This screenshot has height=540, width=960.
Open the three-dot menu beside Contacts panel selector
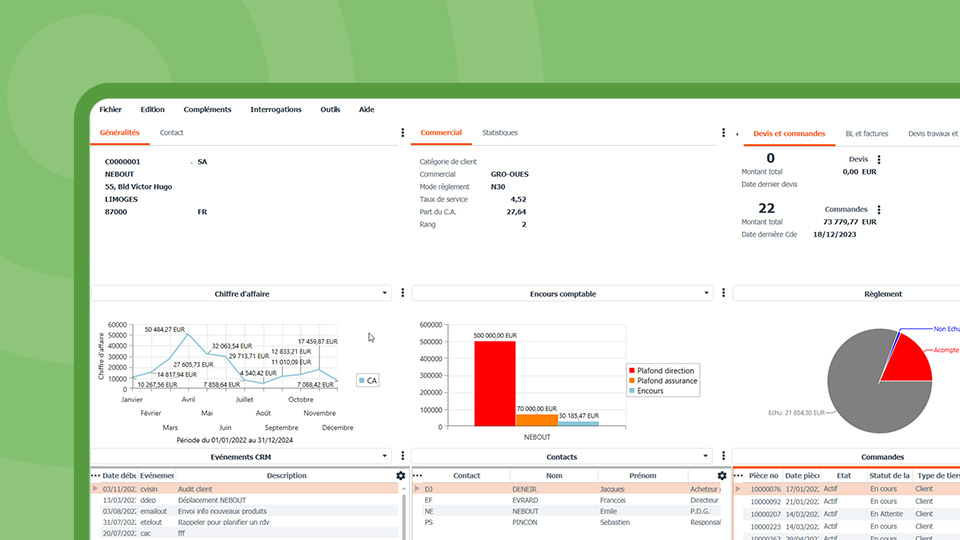(723, 456)
